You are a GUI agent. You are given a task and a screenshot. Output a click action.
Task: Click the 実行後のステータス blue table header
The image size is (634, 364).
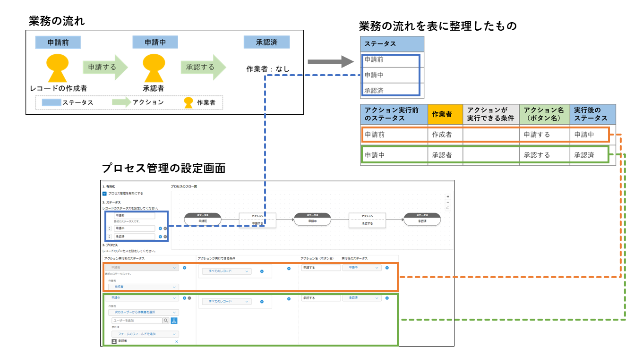(592, 114)
